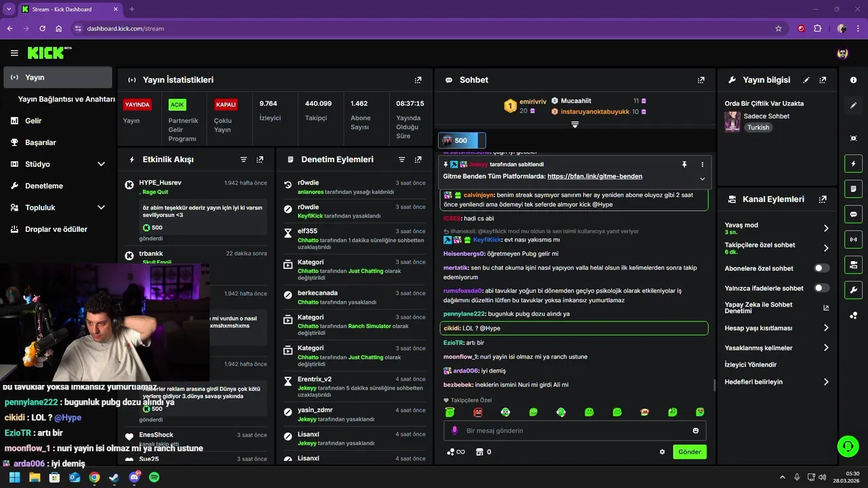868x488 pixels.
Task: Click İzleyici Yönlendir
Action: 752,364
